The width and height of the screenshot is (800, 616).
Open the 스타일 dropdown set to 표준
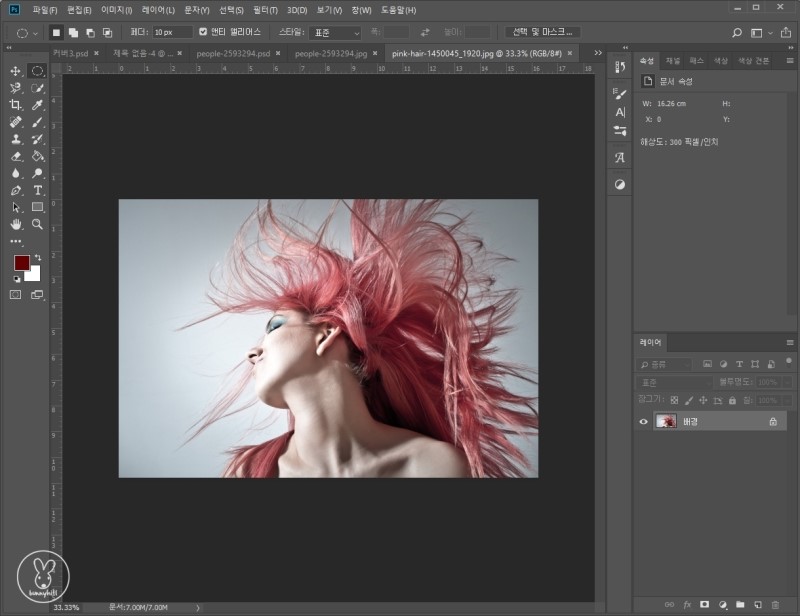point(335,32)
